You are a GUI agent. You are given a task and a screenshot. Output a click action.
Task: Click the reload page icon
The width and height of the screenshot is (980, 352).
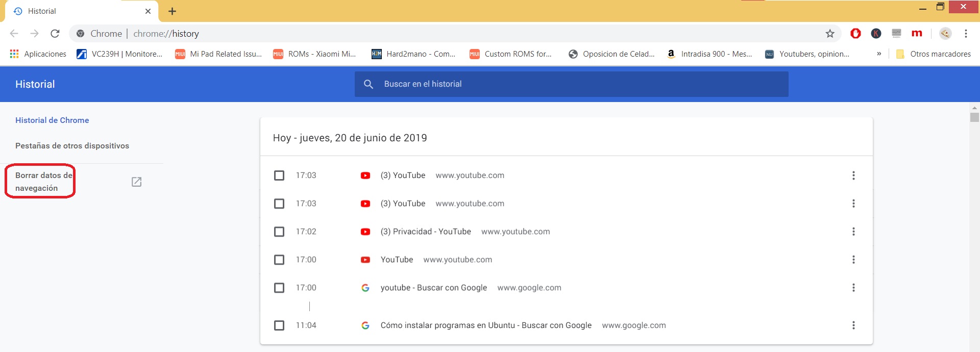point(55,34)
